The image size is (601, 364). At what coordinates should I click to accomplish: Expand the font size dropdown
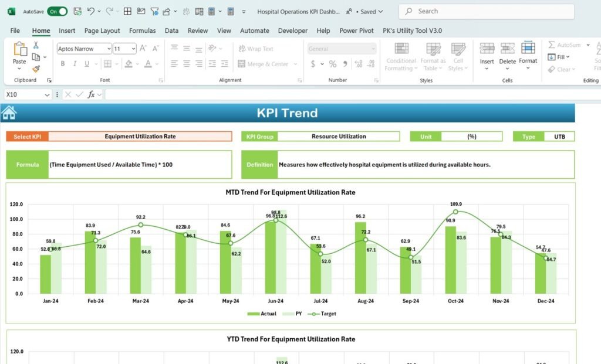(x=133, y=49)
